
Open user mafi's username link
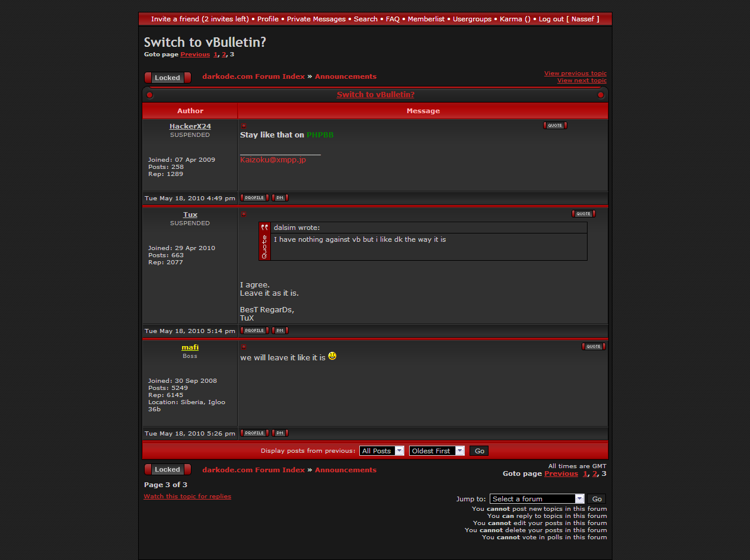[190, 347]
